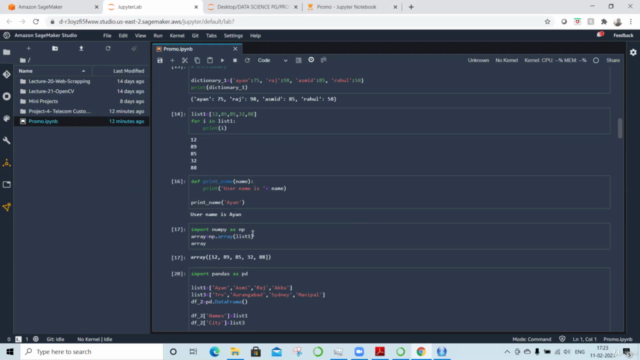Open the open tabs sidebar icon

(7, 184)
